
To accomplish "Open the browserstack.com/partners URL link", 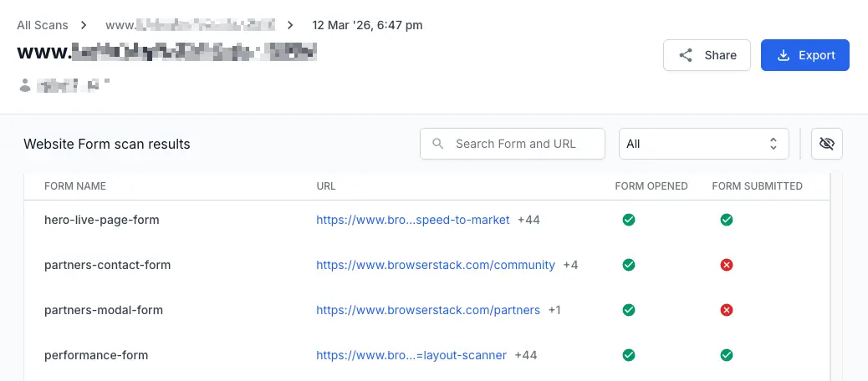I will point(427,310).
